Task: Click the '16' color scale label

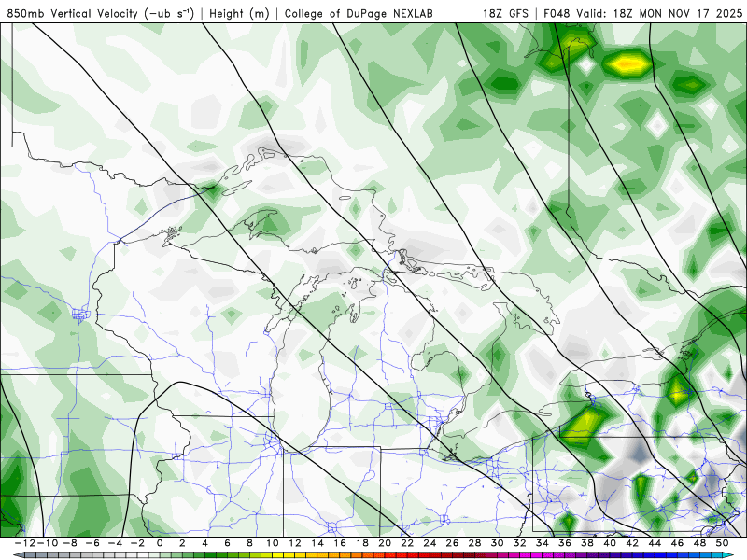Action: [x=340, y=543]
